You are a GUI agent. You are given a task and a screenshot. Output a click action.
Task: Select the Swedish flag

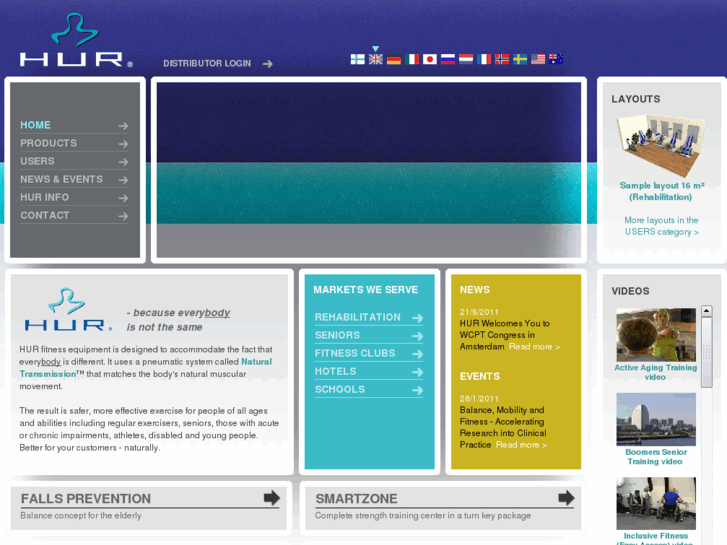point(520,59)
